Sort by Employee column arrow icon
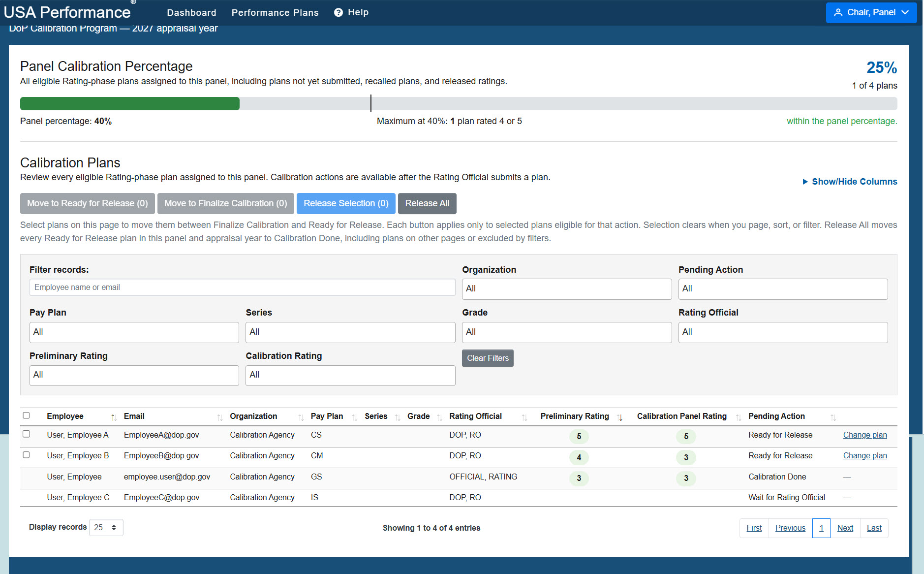 (114, 417)
